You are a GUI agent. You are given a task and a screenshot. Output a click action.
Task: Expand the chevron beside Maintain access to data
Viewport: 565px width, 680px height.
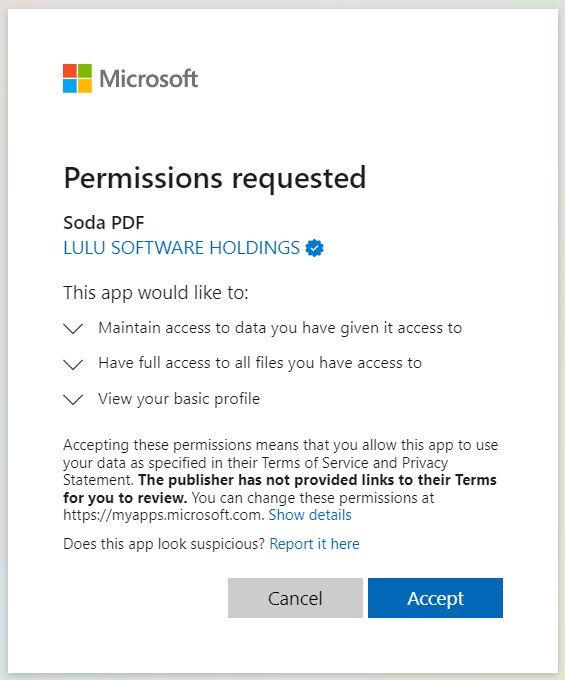point(73,328)
